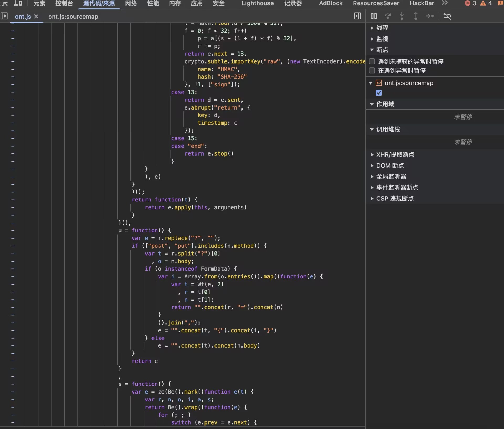The width and height of the screenshot is (504, 429).
Task: Expand the XHR/提取断点 section
Action: 372,155
